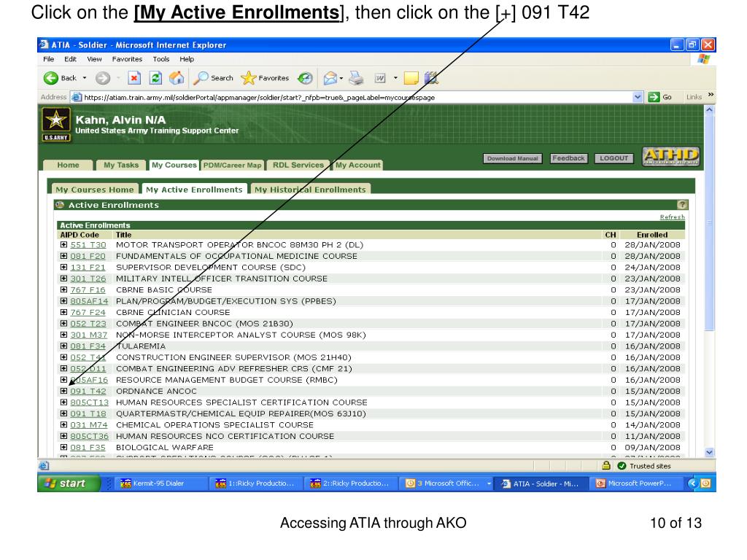Click the page scrollbar up arrow
This screenshot has width=747, height=560.
point(709,109)
